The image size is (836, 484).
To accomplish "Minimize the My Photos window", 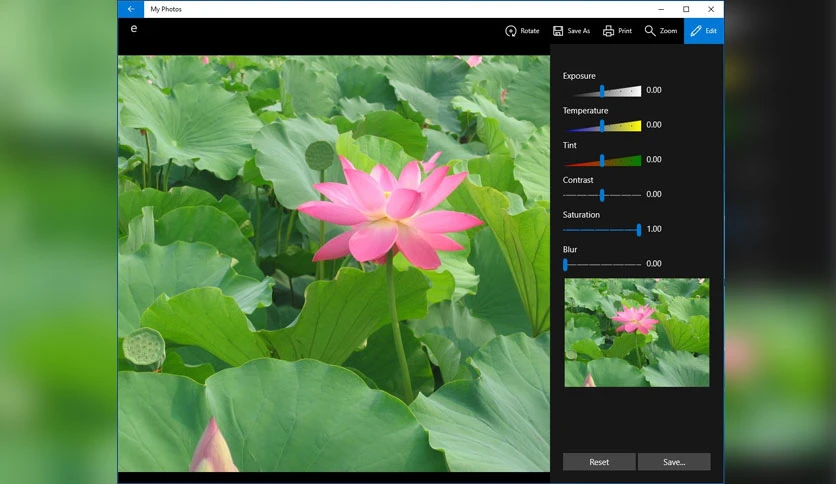I will pyautogui.click(x=661, y=9).
